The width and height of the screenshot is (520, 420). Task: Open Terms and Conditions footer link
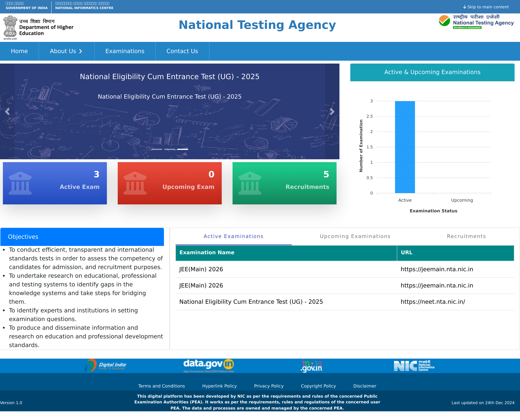point(162,386)
